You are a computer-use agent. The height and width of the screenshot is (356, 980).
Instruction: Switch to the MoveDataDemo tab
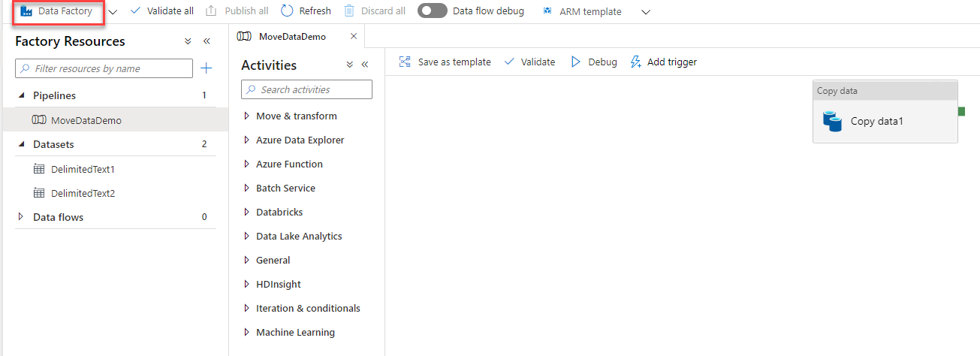pos(291,36)
